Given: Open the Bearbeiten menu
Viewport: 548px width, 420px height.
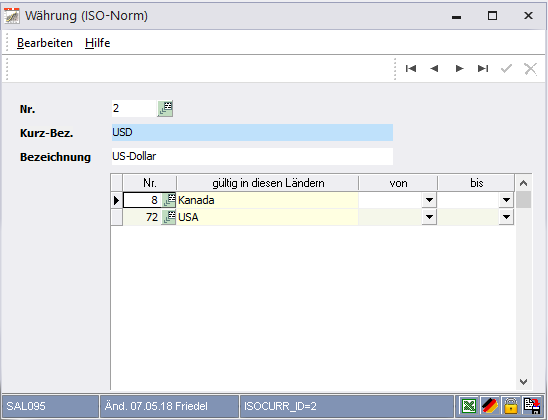Looking at the screenshot, I should [45, 43].
